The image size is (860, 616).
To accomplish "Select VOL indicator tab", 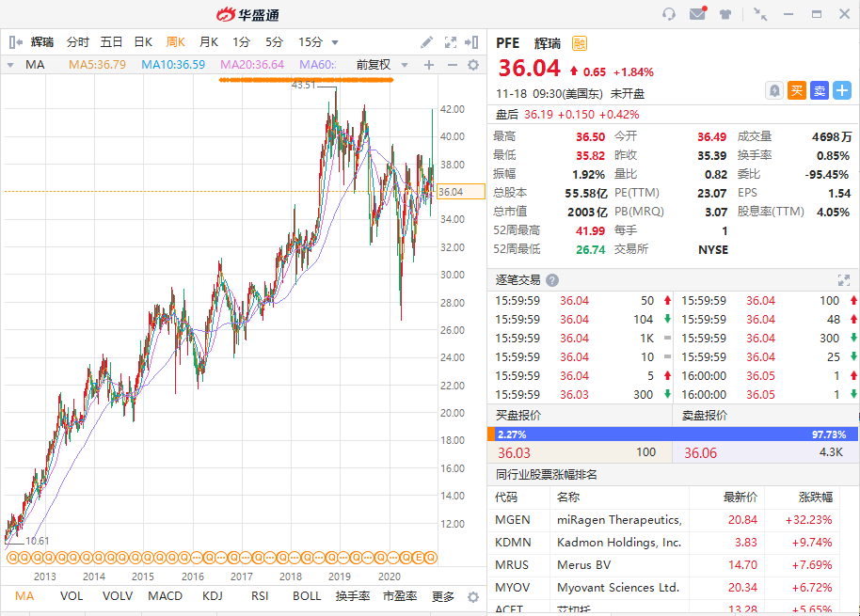I will click(x=72, y=596).
